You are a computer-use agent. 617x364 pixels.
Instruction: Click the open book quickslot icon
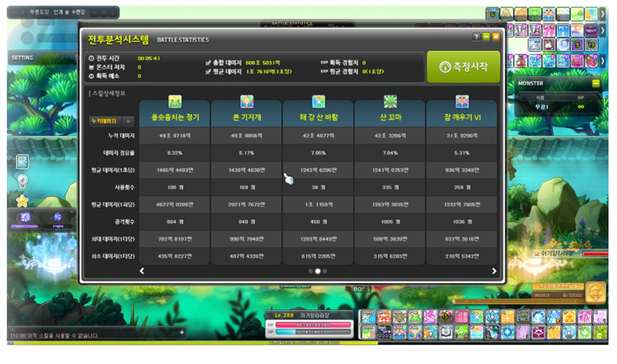[x=446, y=332]
